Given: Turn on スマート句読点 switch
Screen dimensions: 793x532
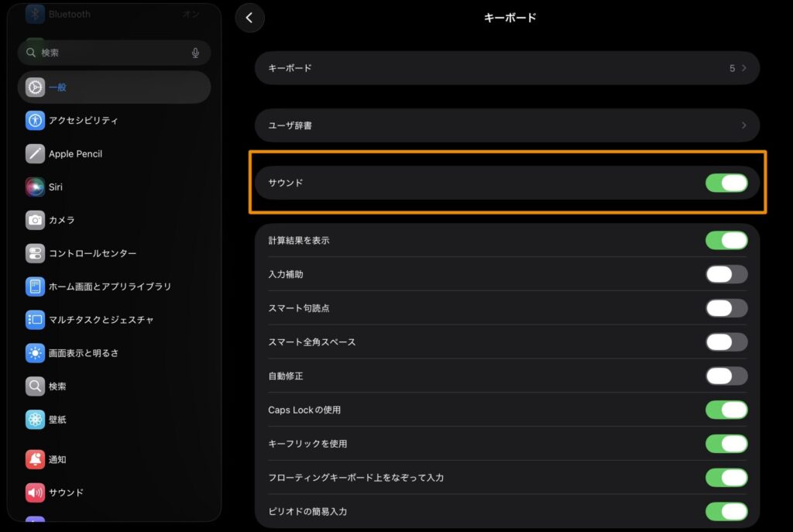Looking at the screenshot, I should click(x=726, y=308).
